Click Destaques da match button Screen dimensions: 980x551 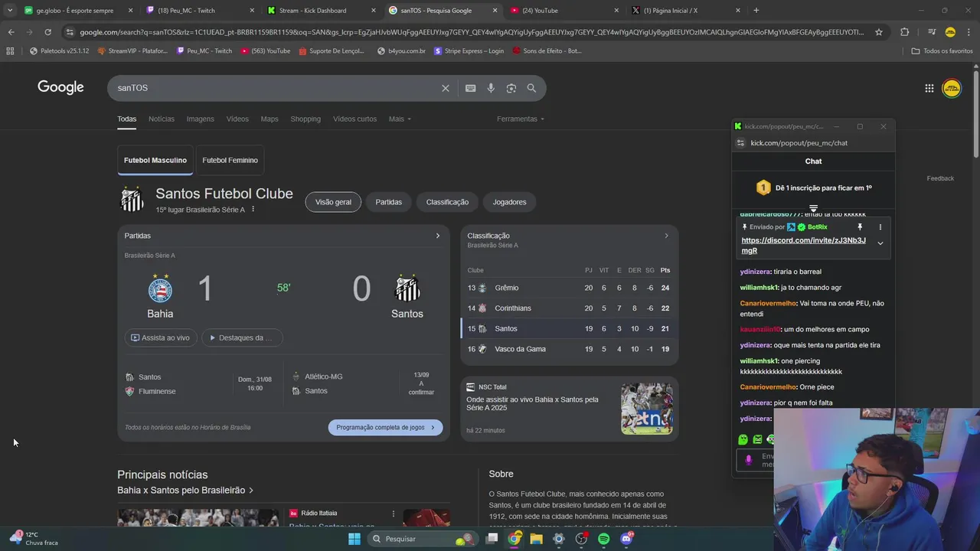coord(242,337)
